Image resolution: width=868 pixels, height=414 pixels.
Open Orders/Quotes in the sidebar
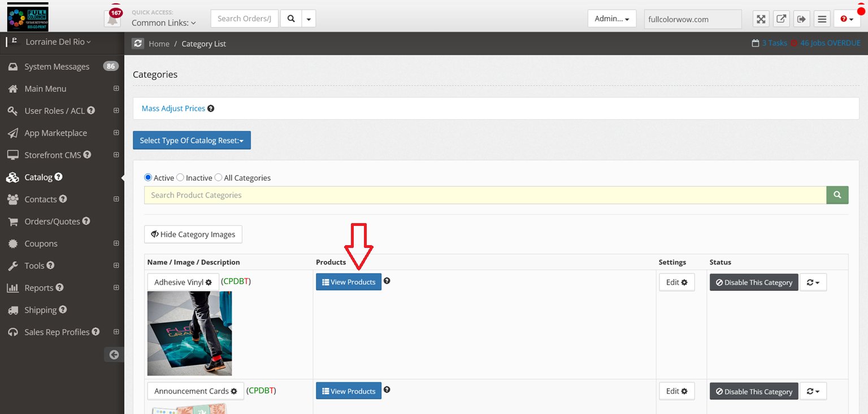click(52, 221)
